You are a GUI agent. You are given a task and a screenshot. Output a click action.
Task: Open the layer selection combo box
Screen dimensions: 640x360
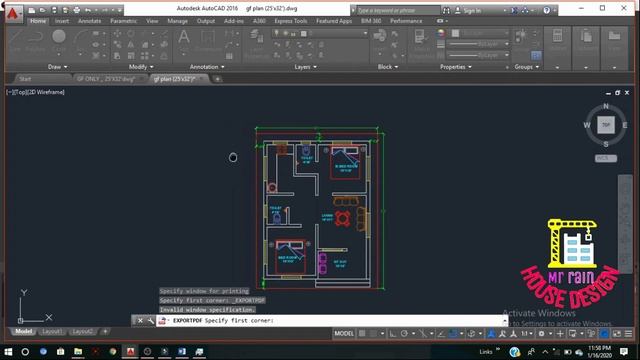[320, 33]
